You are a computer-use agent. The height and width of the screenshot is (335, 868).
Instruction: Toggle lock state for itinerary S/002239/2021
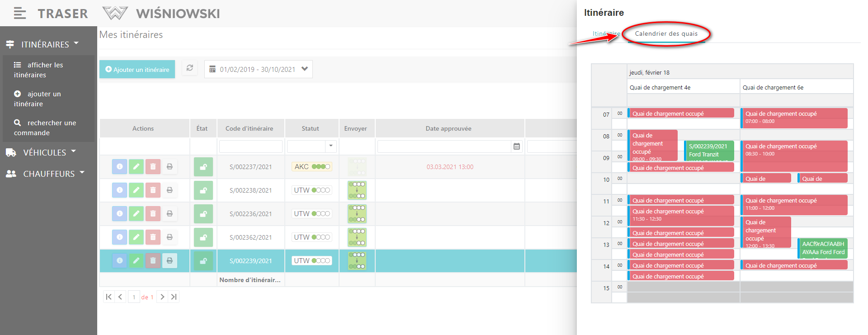[203, 261]
